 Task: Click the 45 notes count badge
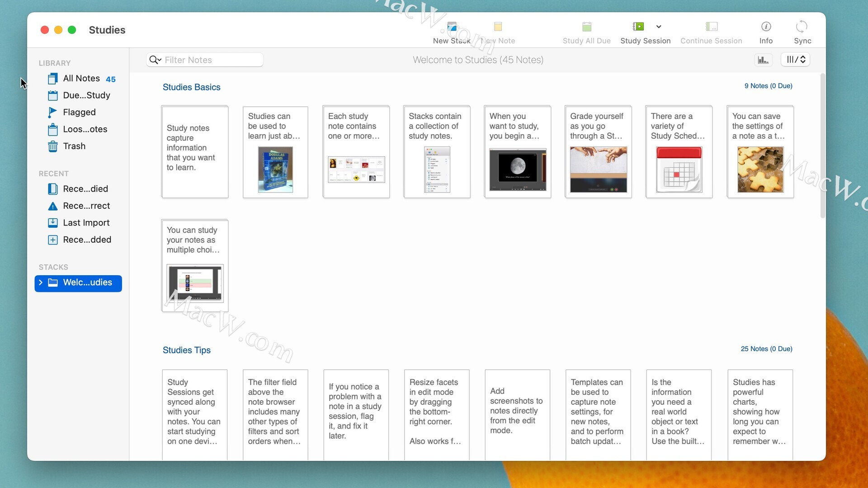(111, 79)
